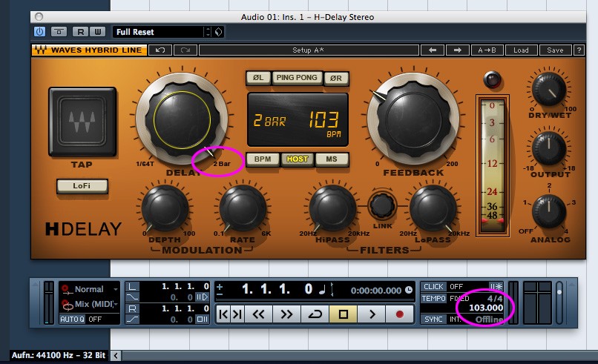Click the modulation DEPTH knob
The image size is (598, 364).
click(165, 209)
